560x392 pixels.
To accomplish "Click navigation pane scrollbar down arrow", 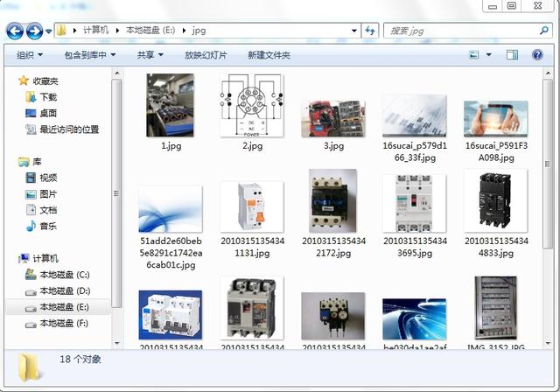I will point(116,344).
